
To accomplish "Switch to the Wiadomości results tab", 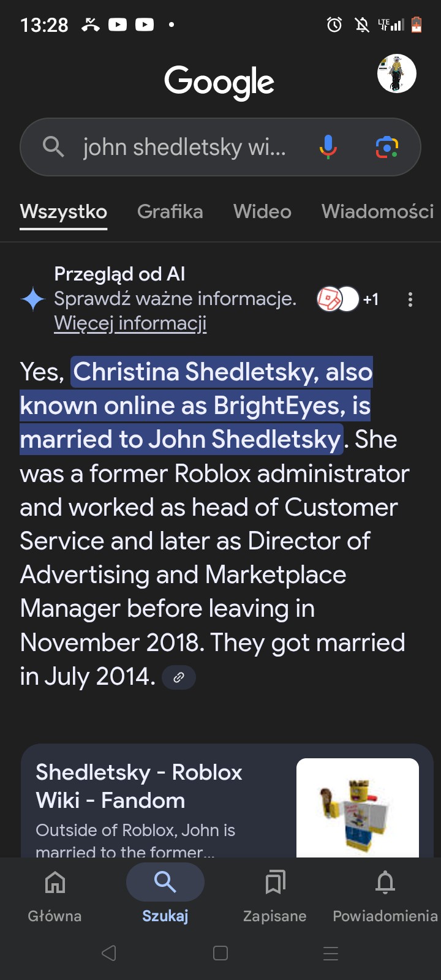I will pyautogui.click(x=377, y=211).
